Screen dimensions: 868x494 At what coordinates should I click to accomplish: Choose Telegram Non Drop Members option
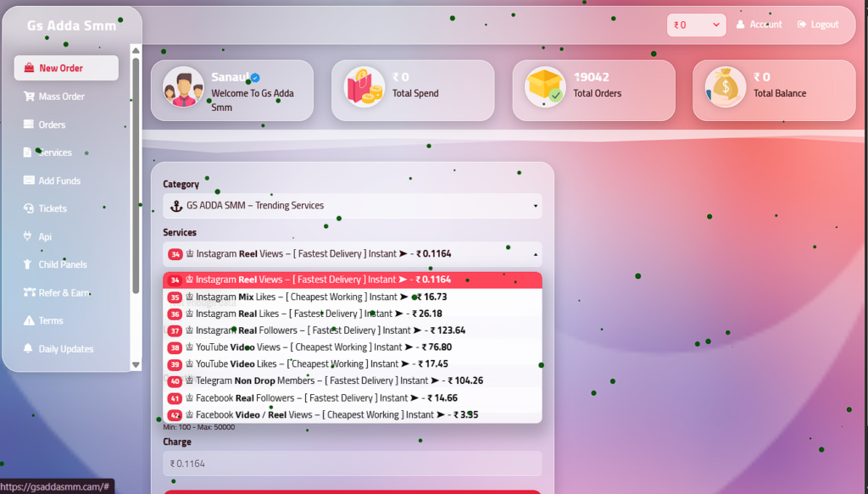(x=339, y=381)
